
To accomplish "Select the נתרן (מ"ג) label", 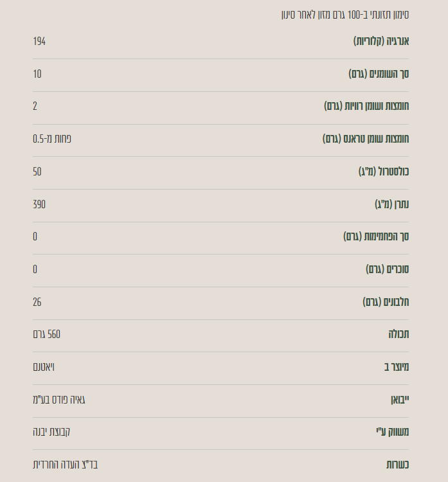I will 391,204.
